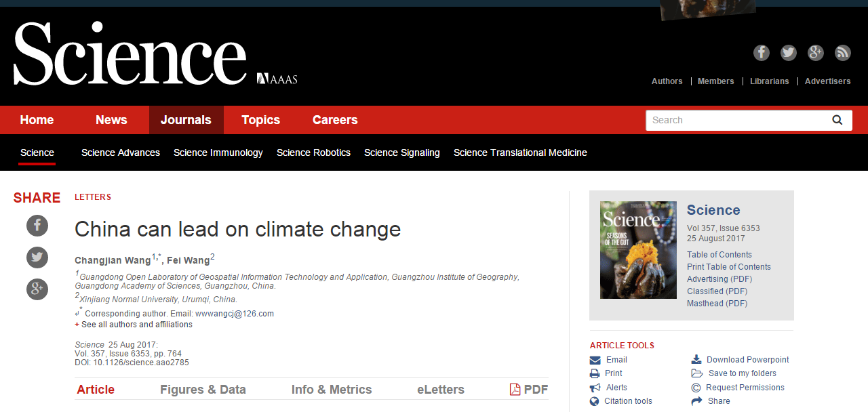The width and height of the screenshot is (868, 412).
Task: Click author name Changjian Wang
Action: [113, 260]
